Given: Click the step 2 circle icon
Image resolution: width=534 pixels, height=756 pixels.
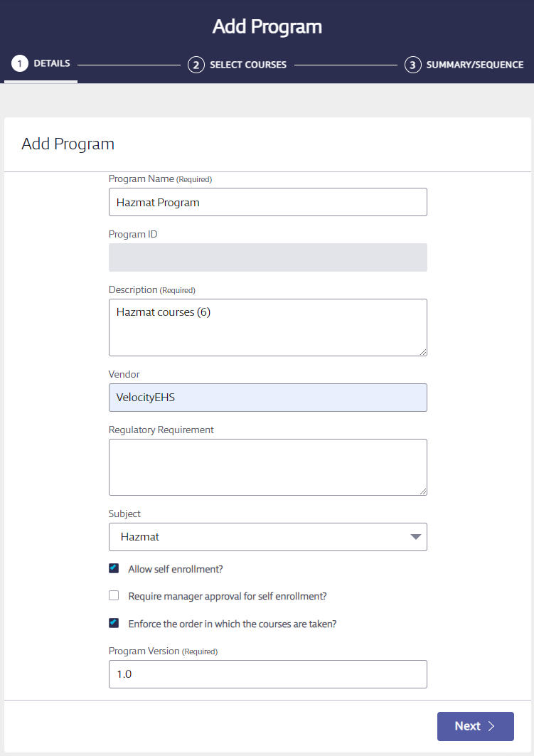Looking at the screenshot, I should coord(196,65).
